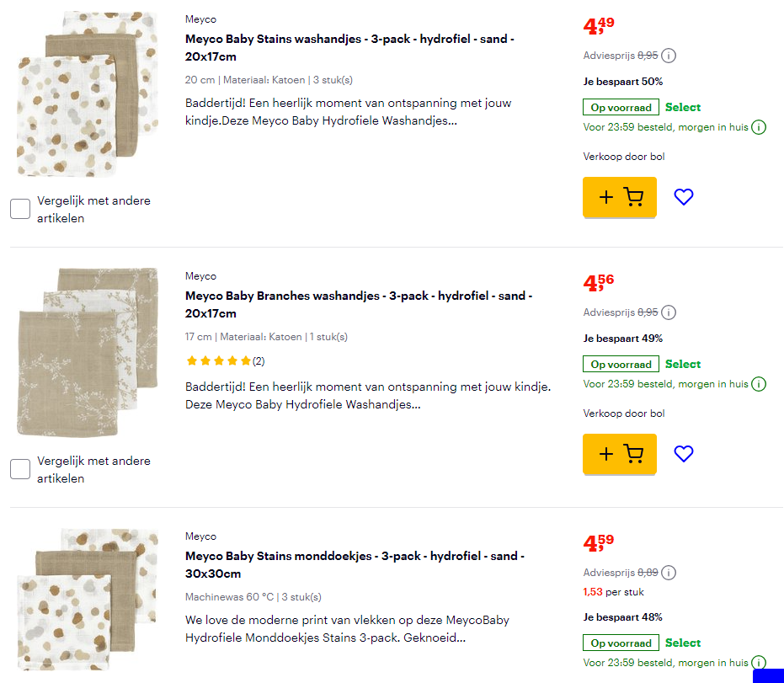Screen dimensions: 784x683
Task: Select the Stains washandjes product variant
Action: pyautogui.click(x=683, y=107)
